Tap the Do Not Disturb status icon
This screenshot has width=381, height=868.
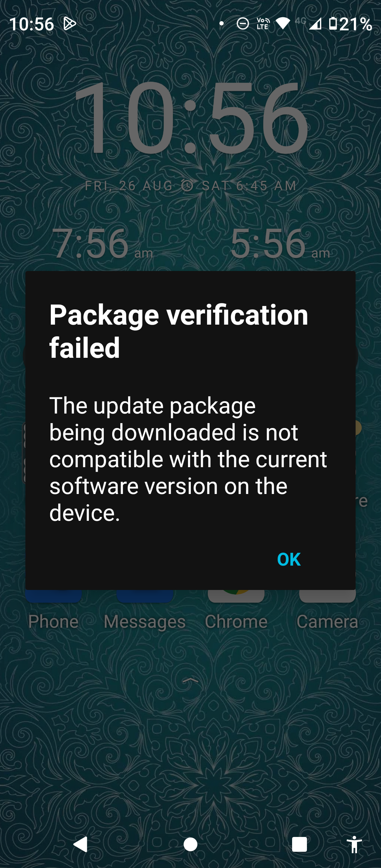click(243, 24)
